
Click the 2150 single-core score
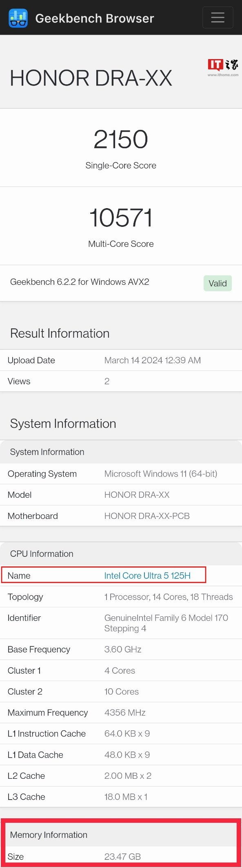click(121, 139)
